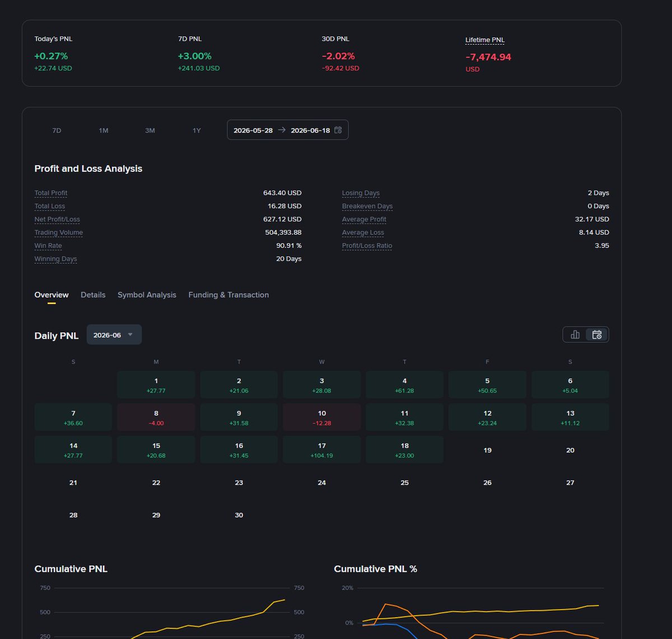
Task: Open the Details tab
Action: click(93, 295)
